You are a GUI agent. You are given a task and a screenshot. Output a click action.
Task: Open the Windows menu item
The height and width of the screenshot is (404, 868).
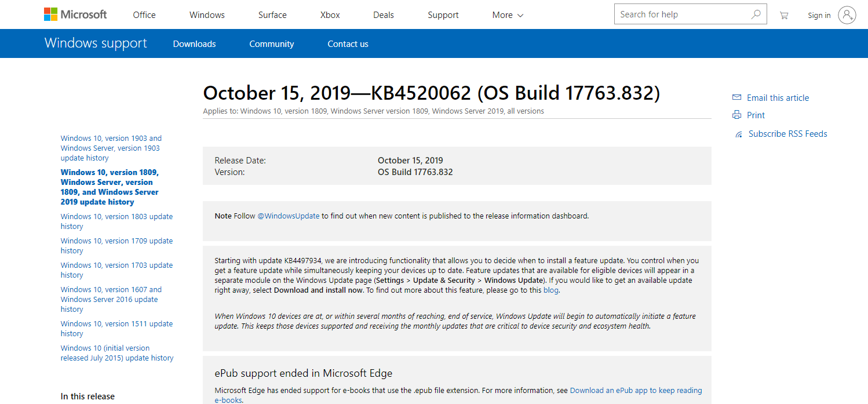click(x=207, y=15)
